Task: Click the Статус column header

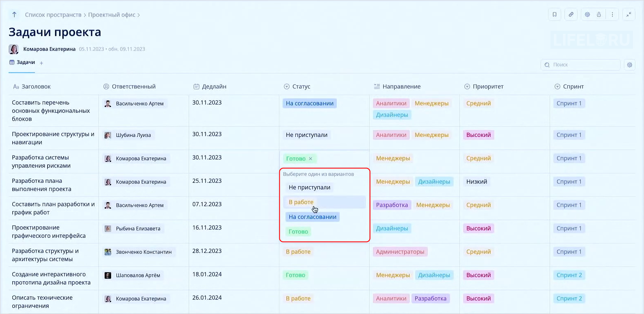Action: [x=297, y=86]
